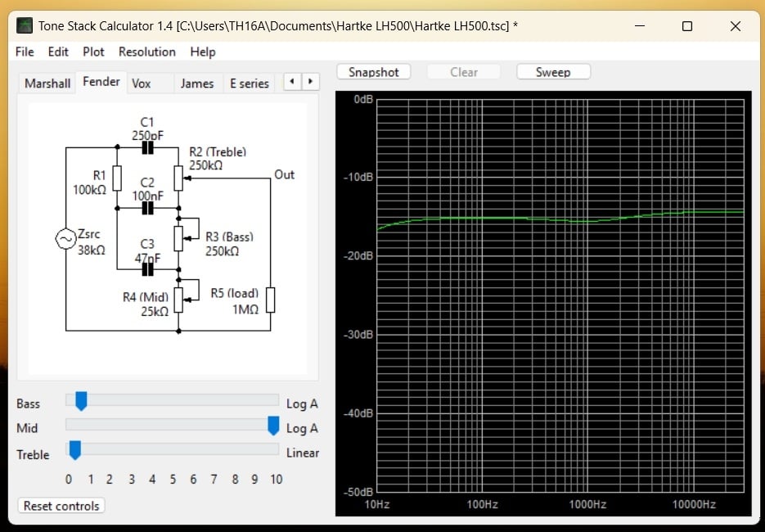The width and height of the screenshot is (765, 532).
Task: Open the Plot menu
Action: [x=93, y=52]
